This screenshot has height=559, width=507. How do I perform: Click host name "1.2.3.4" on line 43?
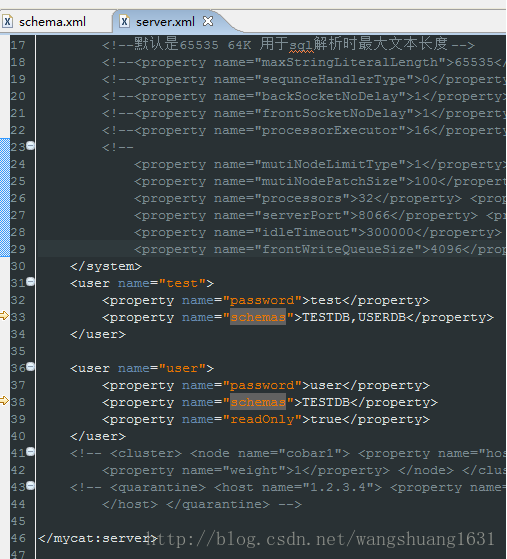(338, 487)
